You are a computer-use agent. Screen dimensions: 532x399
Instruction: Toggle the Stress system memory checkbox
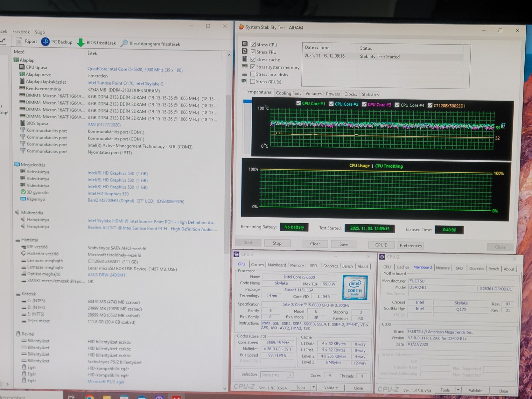click(x=253, y=67)
